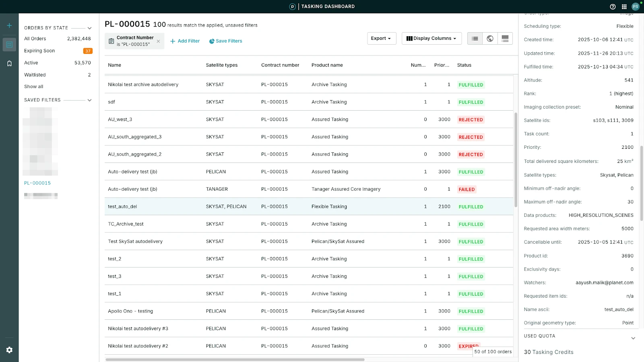The width and height of the screenshot is (644, 362).
Task: Remove the Contract Number filter chip
Action: click(158, 41)
